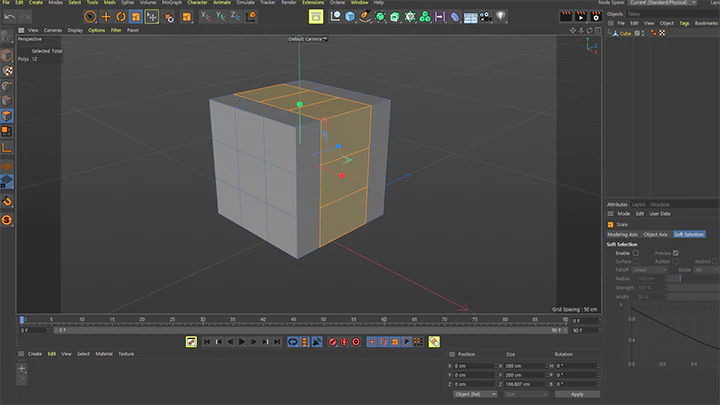Click the Apply button
The width and height of the screenshot is (720, 405).
click(577, 394)
